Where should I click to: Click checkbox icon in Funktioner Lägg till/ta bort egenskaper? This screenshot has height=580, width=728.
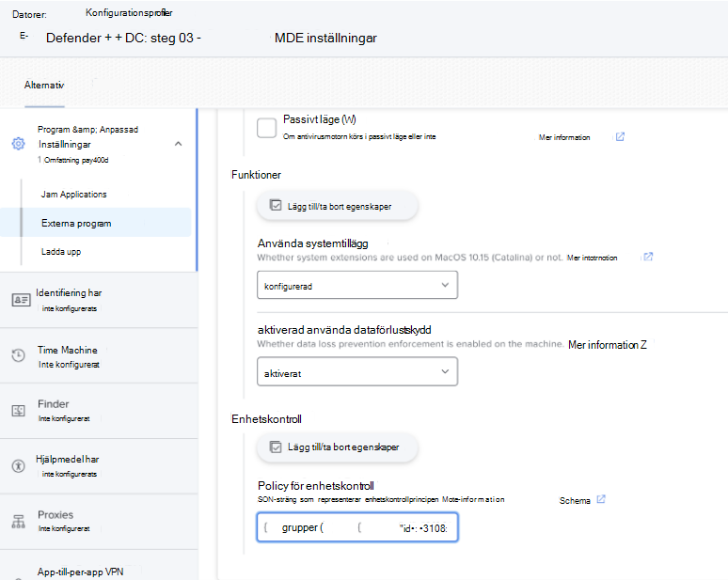[x=276, y=205]
